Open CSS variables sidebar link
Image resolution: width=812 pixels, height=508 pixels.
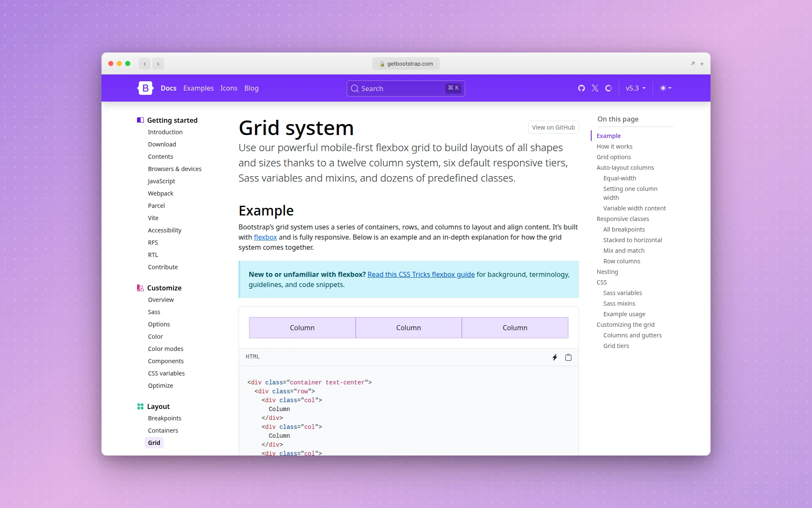pyautogui.click(x=166, y=373)
